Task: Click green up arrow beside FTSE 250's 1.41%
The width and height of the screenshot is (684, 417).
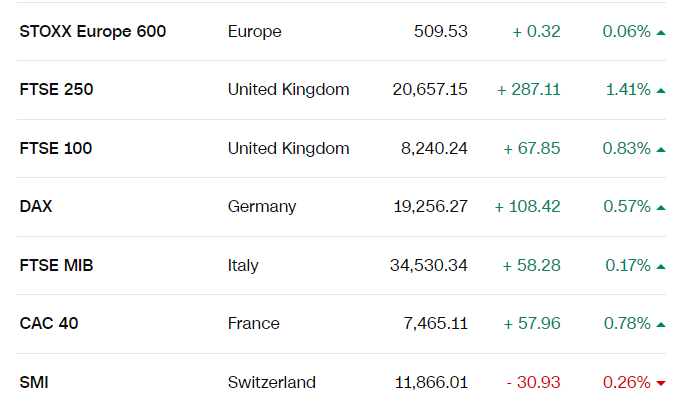Action: (661, 90)
